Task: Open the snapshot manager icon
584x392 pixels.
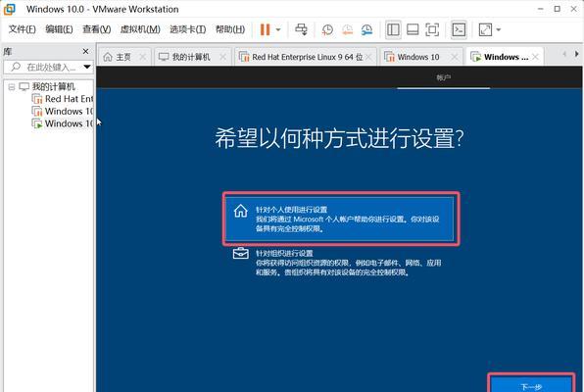Action: [366, 29]
